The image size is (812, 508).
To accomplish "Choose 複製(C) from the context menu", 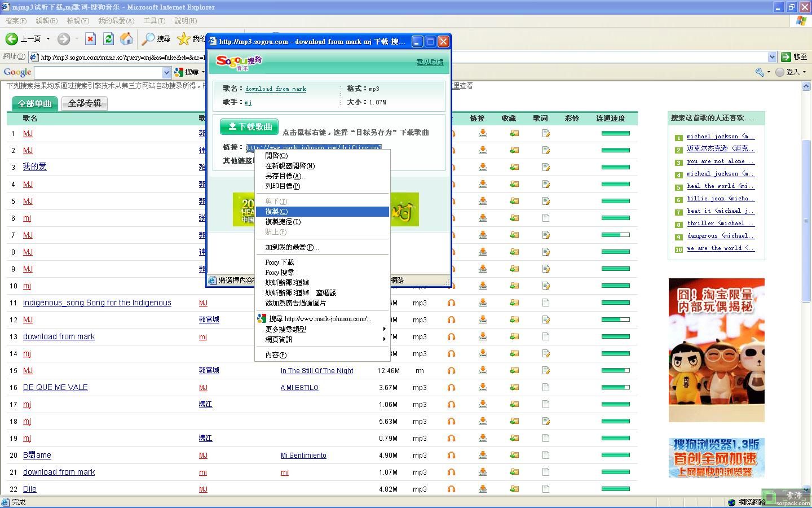I will pyautogui.click(x=276, y=212).
